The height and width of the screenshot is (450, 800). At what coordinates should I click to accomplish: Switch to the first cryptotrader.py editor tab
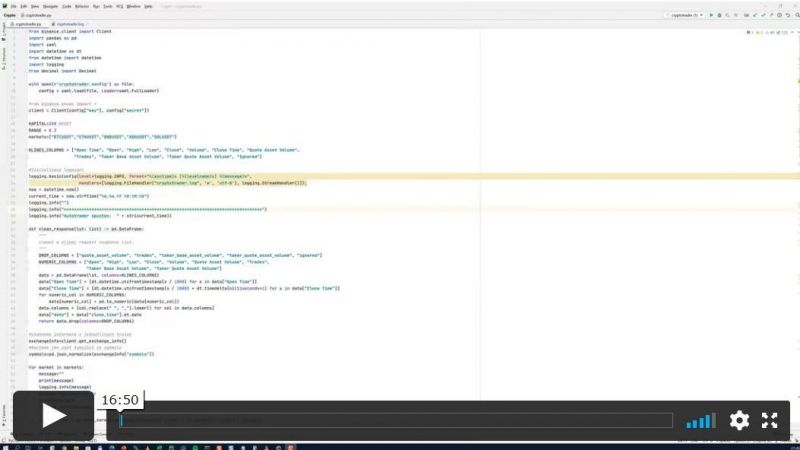28,24
